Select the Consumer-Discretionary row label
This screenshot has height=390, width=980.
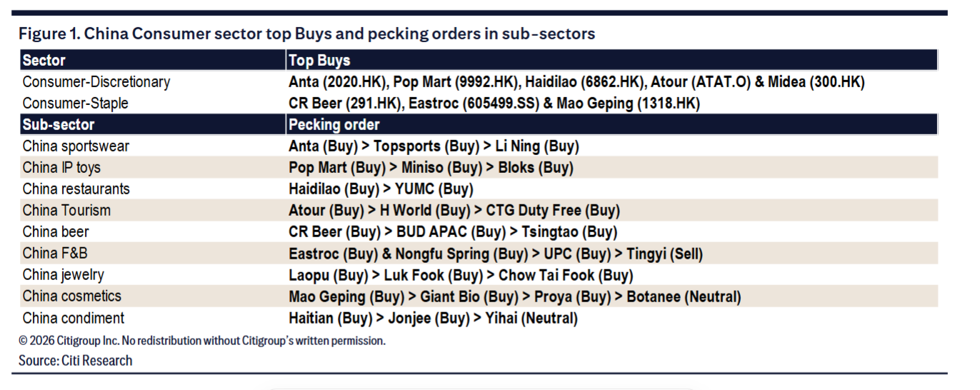pos(96,82)
